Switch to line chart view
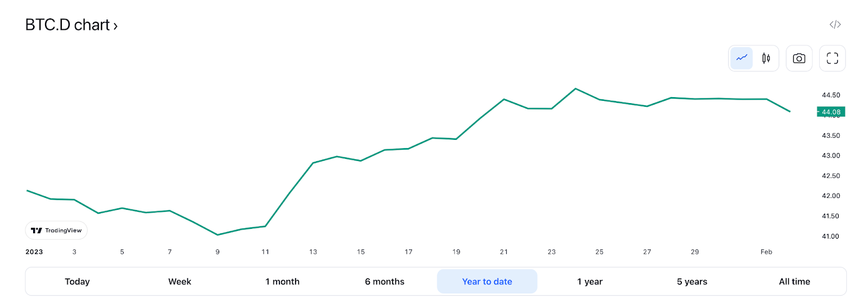Image resolution: width=868 pixels, height=307 pixels. click(x=742, y=58)
